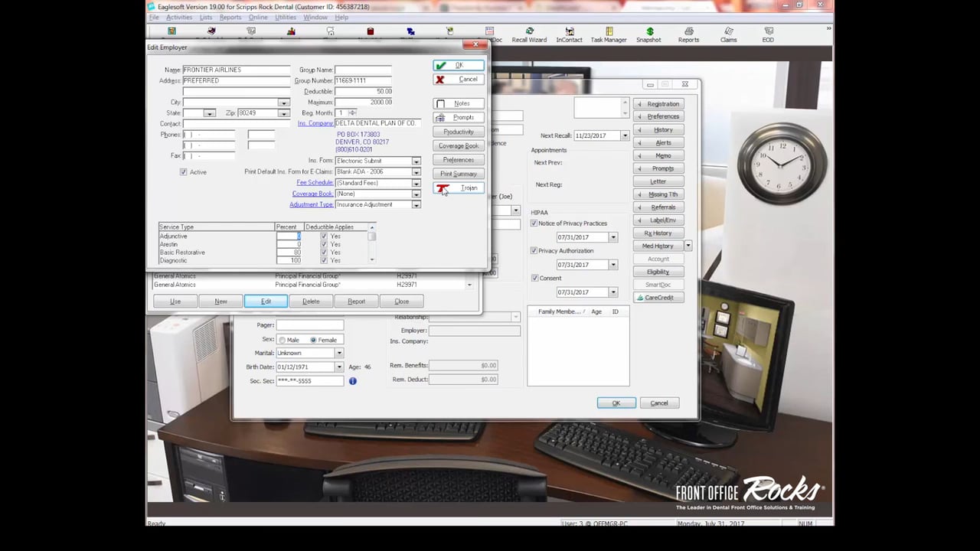Viewport: 980px width, 551px height.
Task: Open the State dropdown
Action: pyautogui.click(x=209, y=113)
